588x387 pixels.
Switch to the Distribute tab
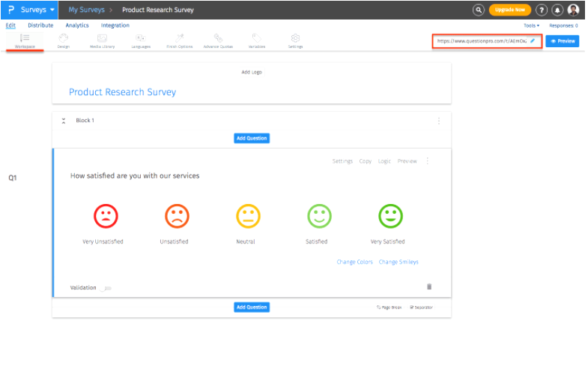(40, 25)
